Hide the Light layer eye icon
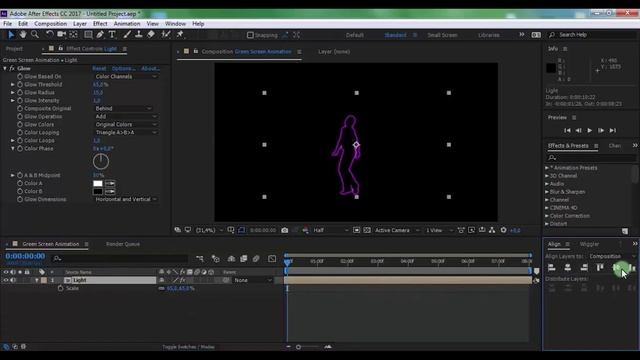This screenshot has width=640, height=360. [6, 280]
